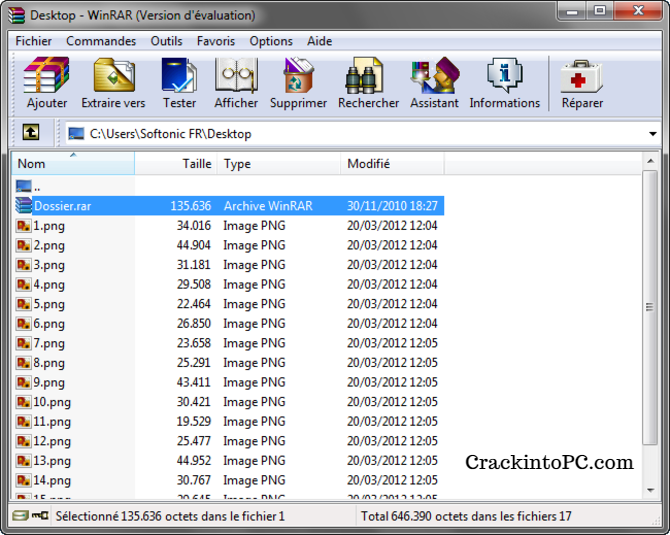Click the size value 135.636

(x=191, y=206)
